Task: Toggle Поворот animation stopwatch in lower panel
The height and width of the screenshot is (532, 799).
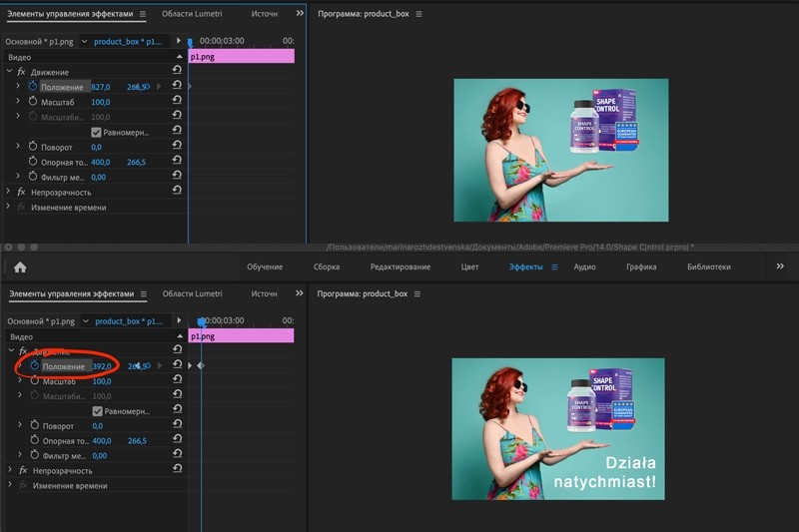Action: pos(35,425)
